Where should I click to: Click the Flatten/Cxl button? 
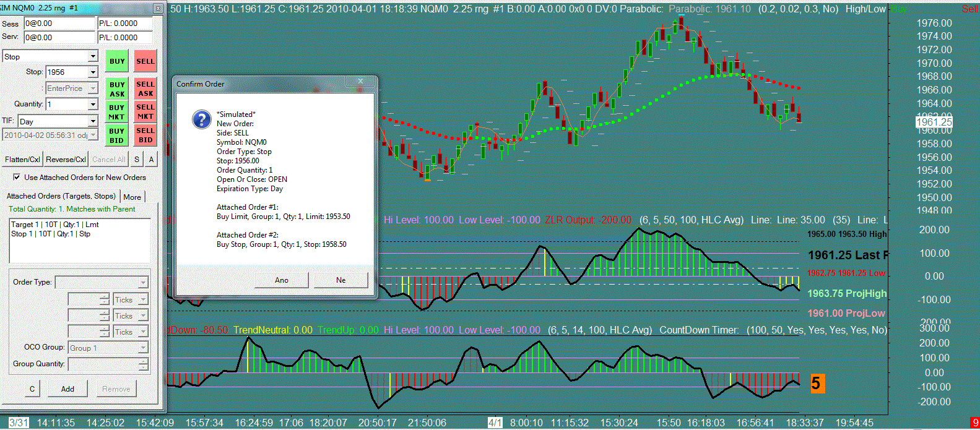click(22, 160)
